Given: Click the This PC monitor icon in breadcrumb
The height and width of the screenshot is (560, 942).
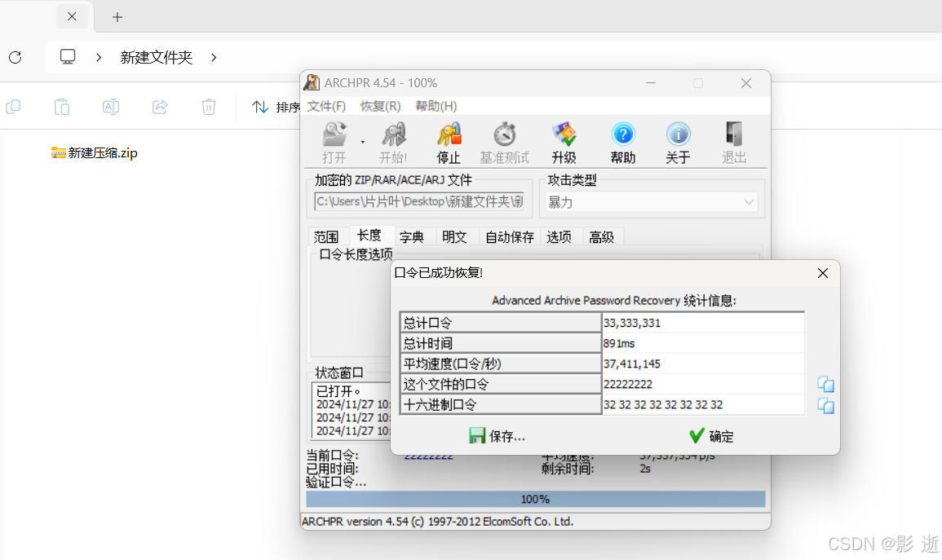Looking at the screenshot, I should 67,57.
